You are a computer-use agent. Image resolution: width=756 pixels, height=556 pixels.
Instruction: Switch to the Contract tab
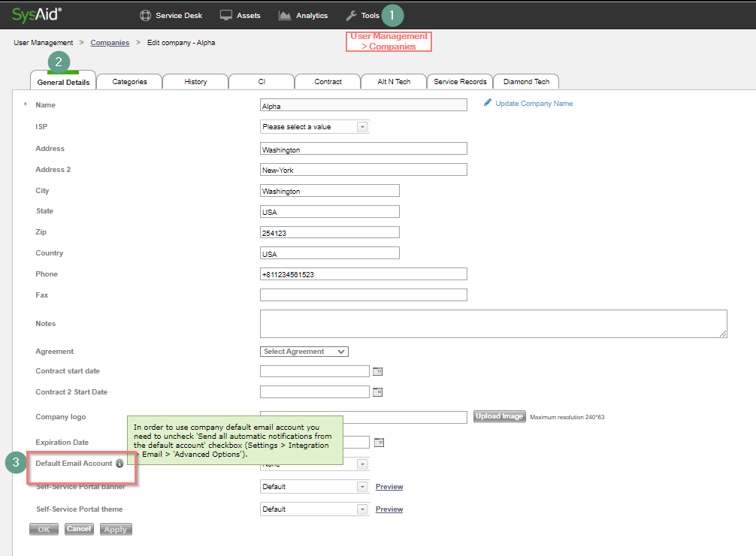pos(328,81)
